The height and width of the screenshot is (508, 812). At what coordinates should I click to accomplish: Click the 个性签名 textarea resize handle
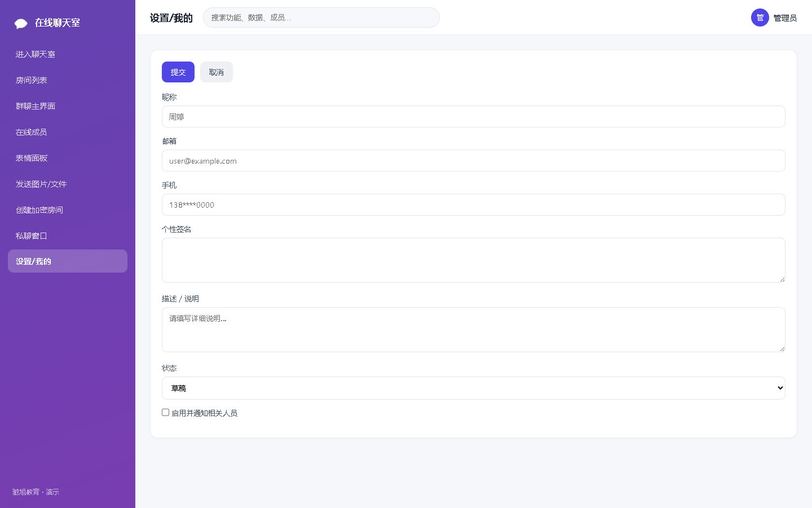782,279
